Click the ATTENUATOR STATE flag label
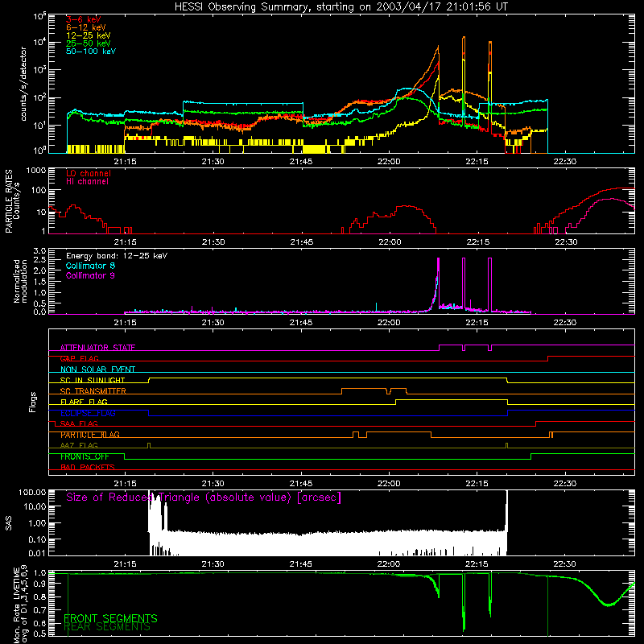This screenshot has height=644, width=644. [x=97, y=348]
